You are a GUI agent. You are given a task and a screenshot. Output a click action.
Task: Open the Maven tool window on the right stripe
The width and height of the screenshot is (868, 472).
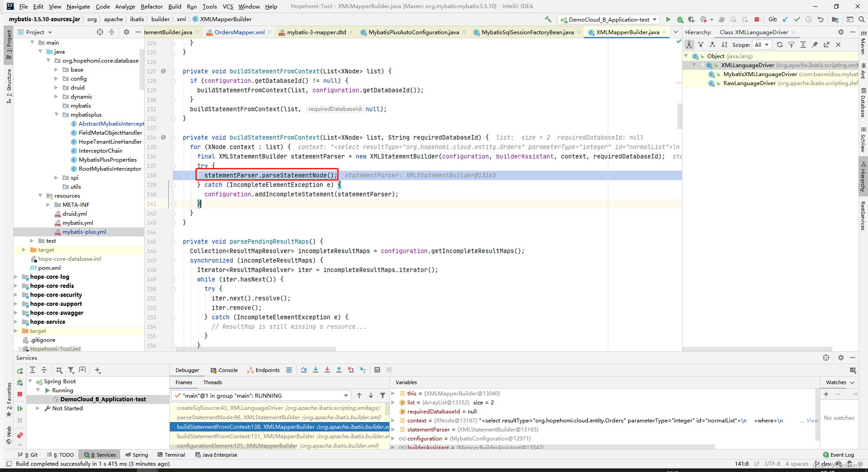click(x=863, y=42)
